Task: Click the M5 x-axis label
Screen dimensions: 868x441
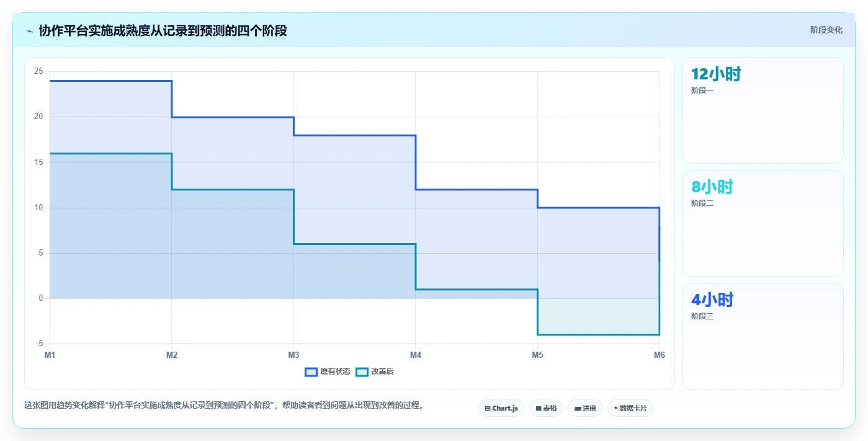Action: coord(537,355)
